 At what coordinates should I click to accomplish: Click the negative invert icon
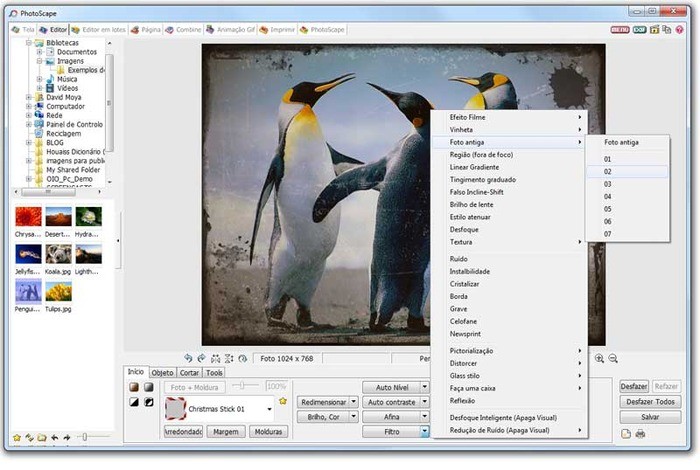pos(149,402)
